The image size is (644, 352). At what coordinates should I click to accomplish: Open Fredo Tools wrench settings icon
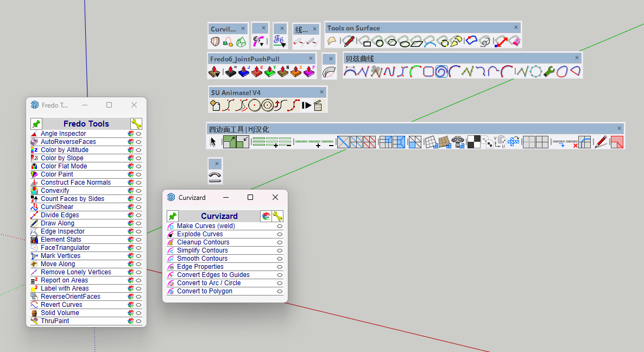pos(136,124)
